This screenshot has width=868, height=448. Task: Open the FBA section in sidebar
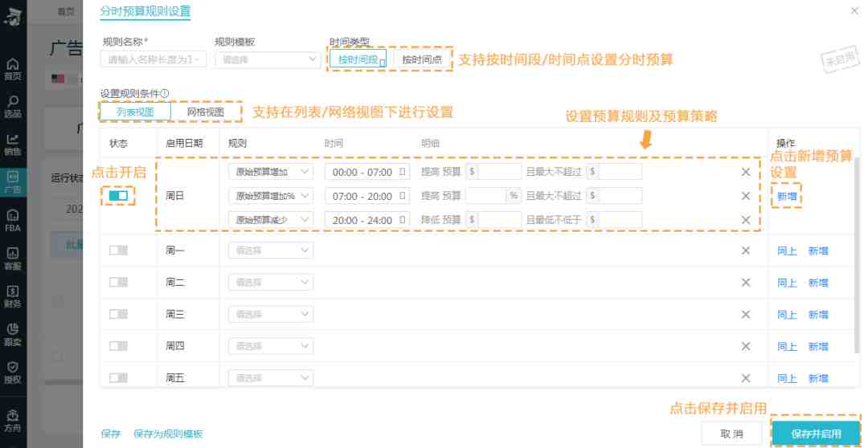(x=12, y=220)
